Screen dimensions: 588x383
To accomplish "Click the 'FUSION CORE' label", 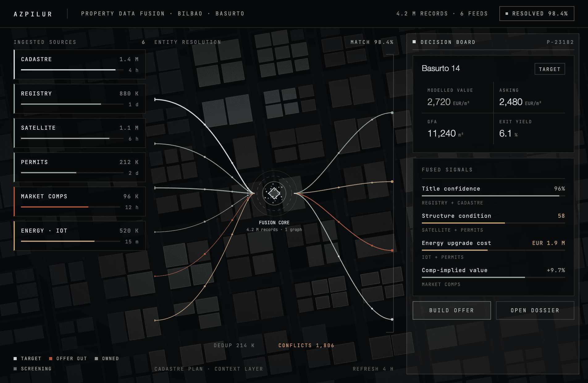I will [x=274, y=223].
